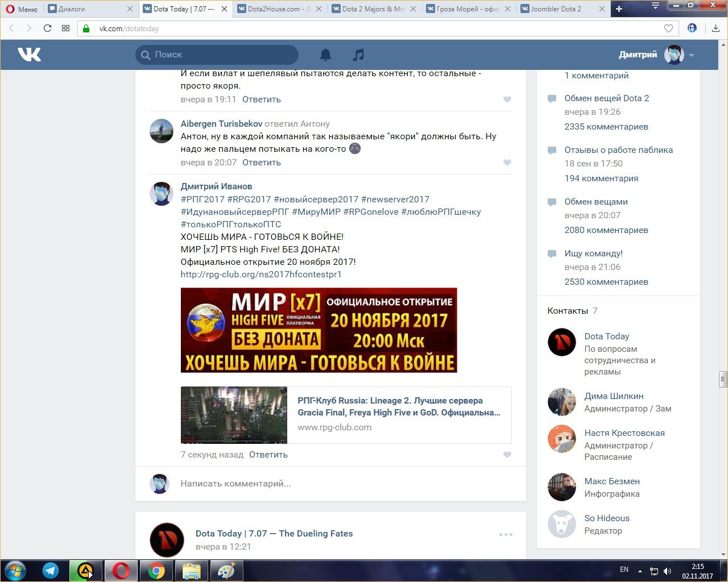Switch to the Гроза Морей tab
The image size is (728, 582).
[x=468, y=9]
